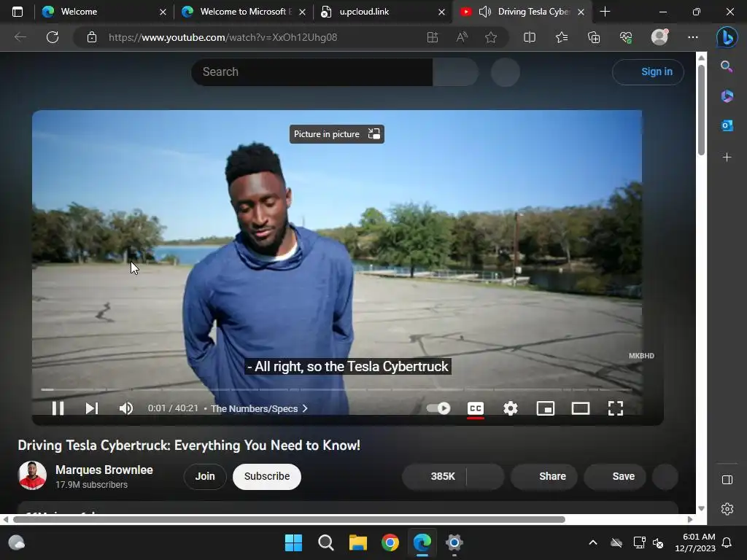
Task: Open the Favorites list icon
Action: tap(562, 37)
